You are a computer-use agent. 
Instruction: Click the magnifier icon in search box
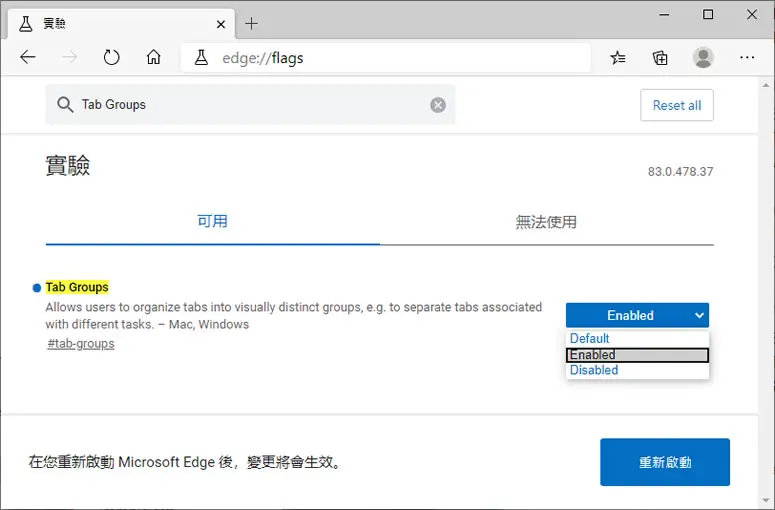tap(65, 105)
